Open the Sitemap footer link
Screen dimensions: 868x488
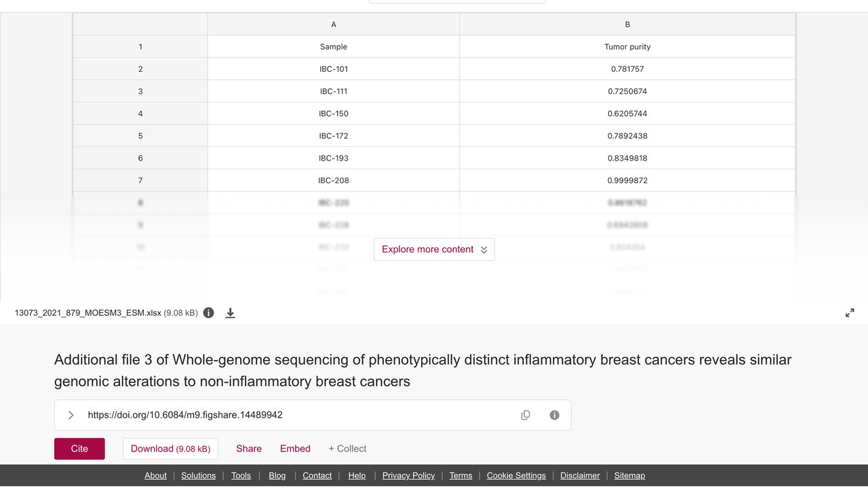629,476
